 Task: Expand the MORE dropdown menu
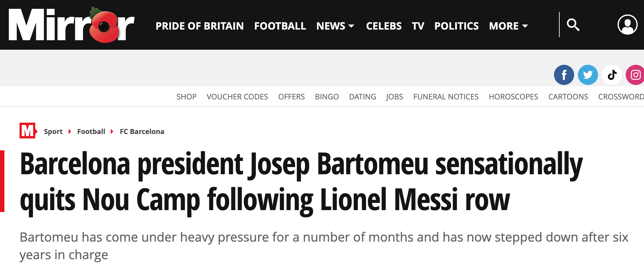point(508,26)
